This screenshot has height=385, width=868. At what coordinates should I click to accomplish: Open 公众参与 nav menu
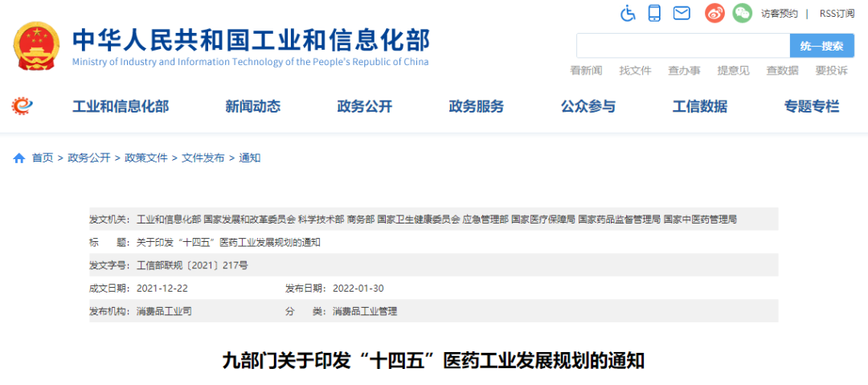(588, 106)
